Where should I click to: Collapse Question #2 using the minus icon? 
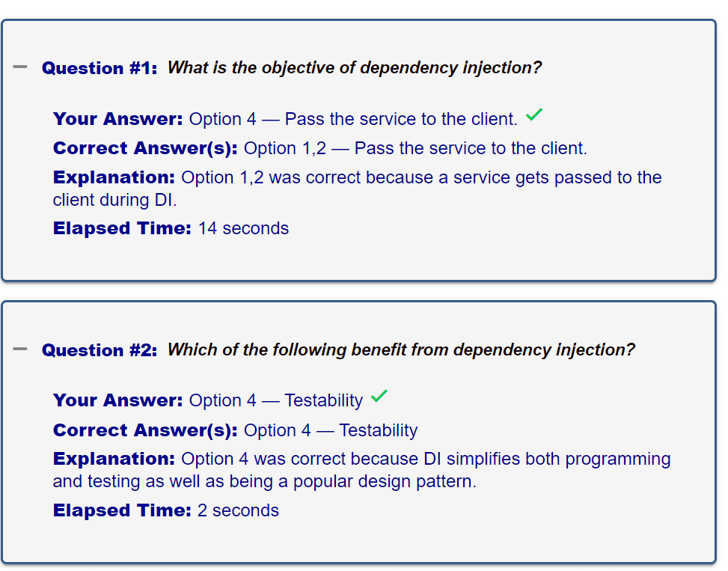pyautogui.click(x=20, y=349)
